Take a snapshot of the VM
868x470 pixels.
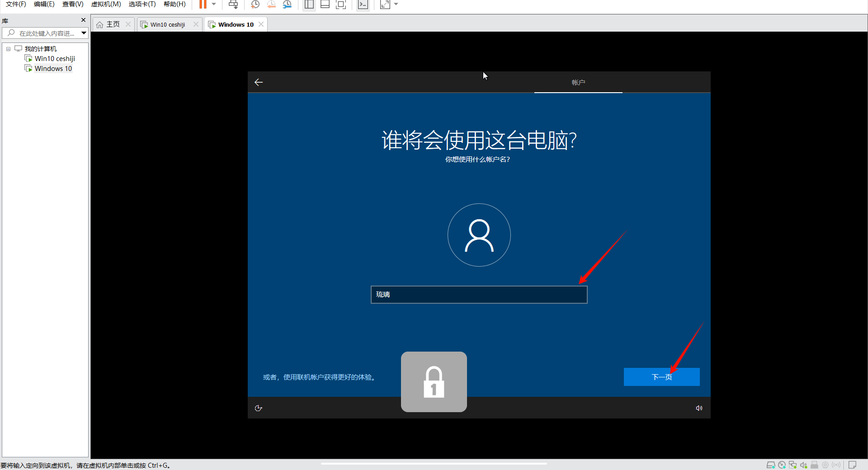(255, 5)
